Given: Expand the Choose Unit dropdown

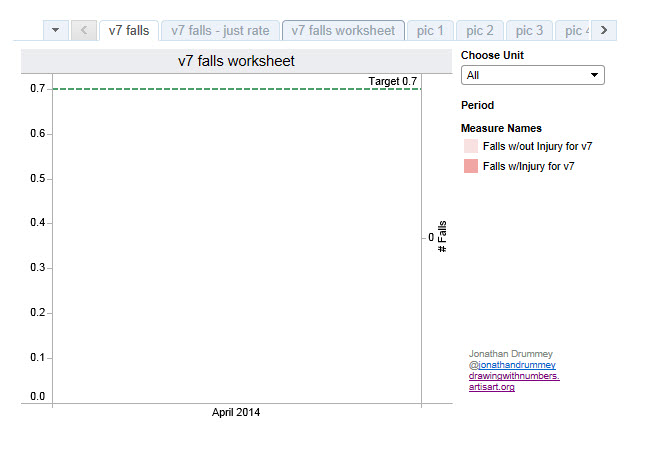Looking at the screenshot, I should pos(533,75).
